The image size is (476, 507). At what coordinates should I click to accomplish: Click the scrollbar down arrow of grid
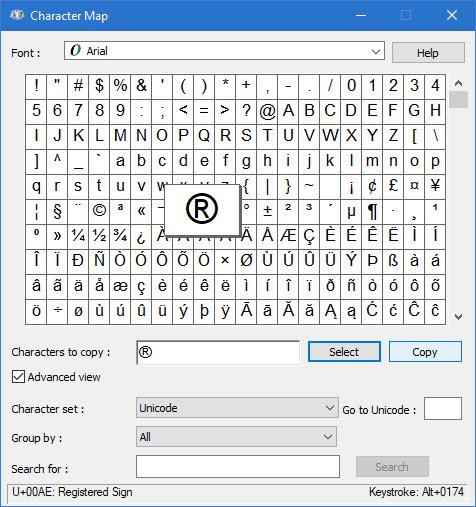[459, 317]
